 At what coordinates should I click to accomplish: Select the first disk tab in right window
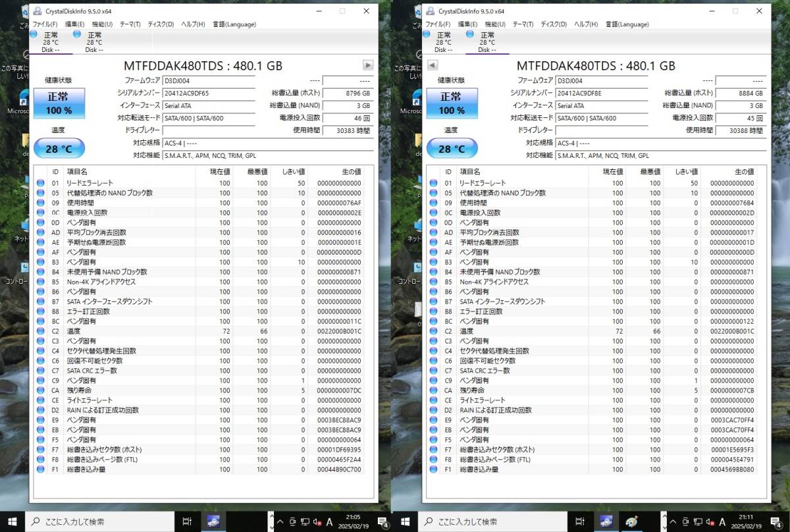444,41
